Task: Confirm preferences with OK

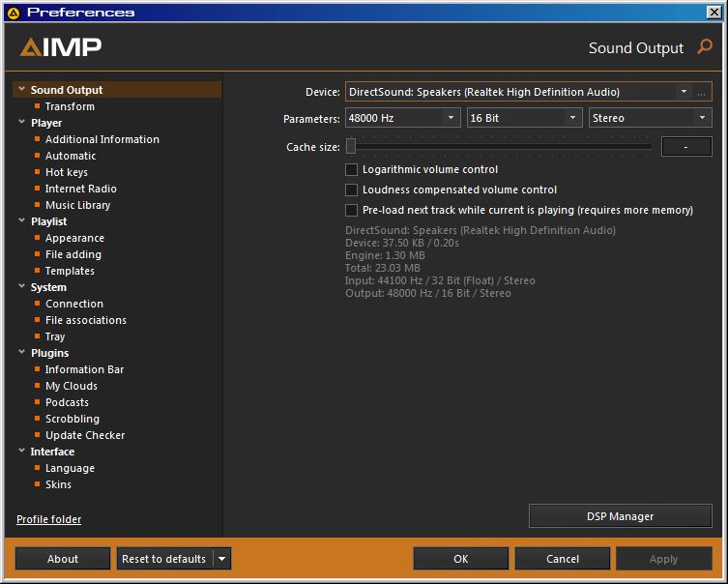Action: point(460,559)
